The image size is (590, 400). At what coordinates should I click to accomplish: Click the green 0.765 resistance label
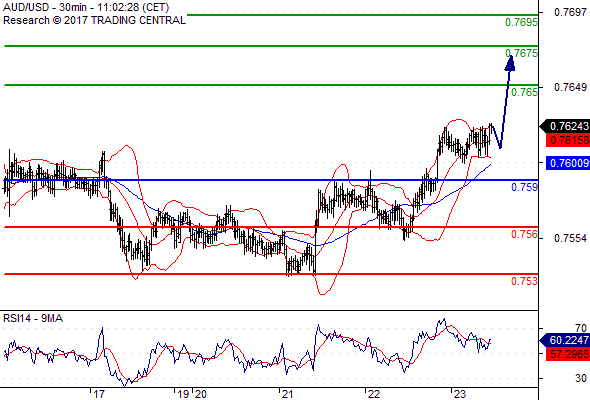coord(524,92)
